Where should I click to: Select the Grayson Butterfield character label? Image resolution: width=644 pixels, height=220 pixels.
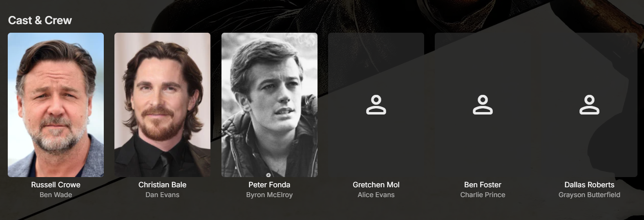coord(589,195)
